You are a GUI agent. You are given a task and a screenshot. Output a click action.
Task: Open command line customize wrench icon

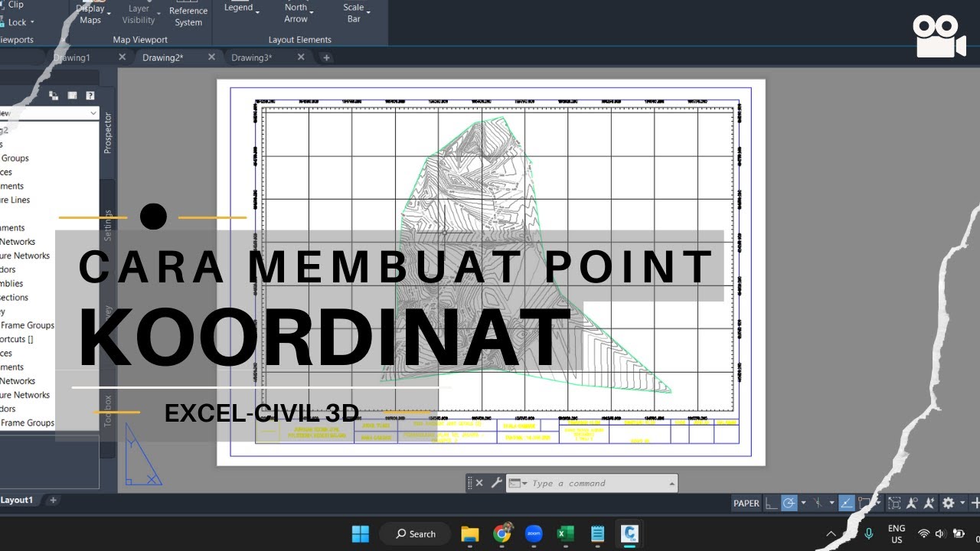click(x=496, y=483)
